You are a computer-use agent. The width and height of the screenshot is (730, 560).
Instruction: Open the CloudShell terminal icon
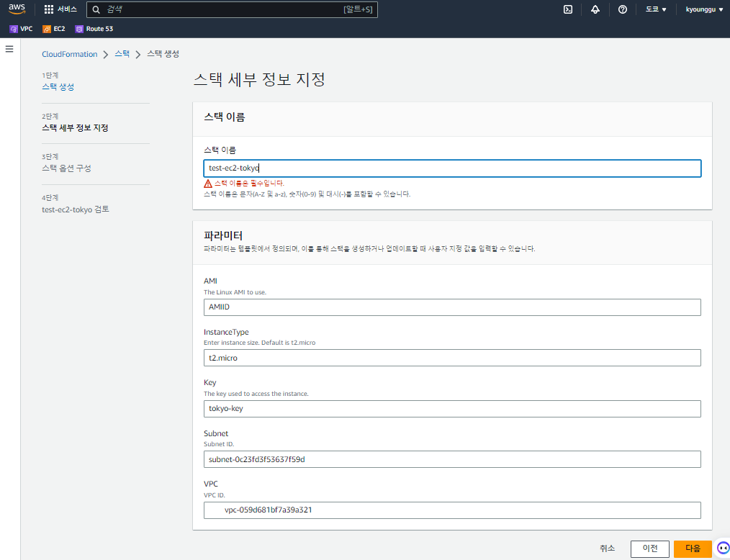pos(567,9)
